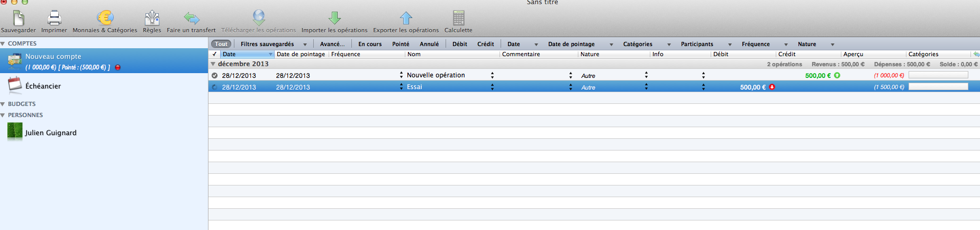Open the Règles toolbar icon
980x230 pixels.
coord(152,18)
